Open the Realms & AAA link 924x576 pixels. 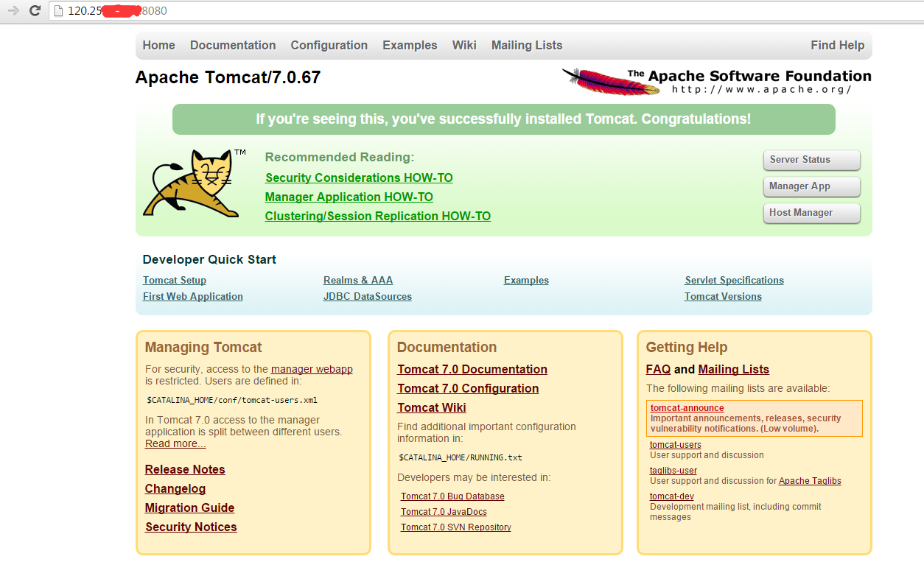tap(358, 280)
